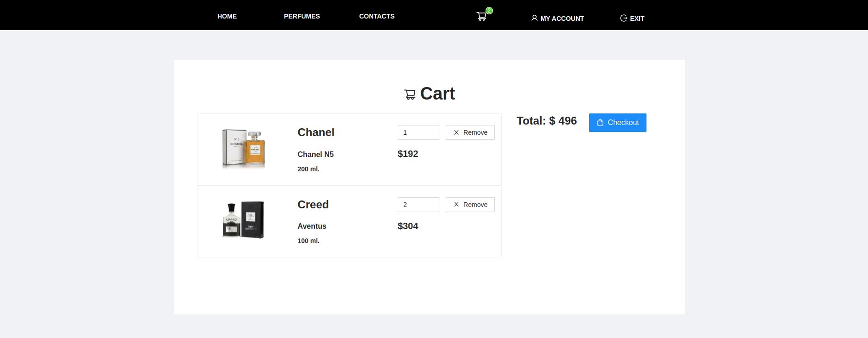868x338 pixels.
Task: Click the Total: $ 496 text
Action: pos(547,121)
